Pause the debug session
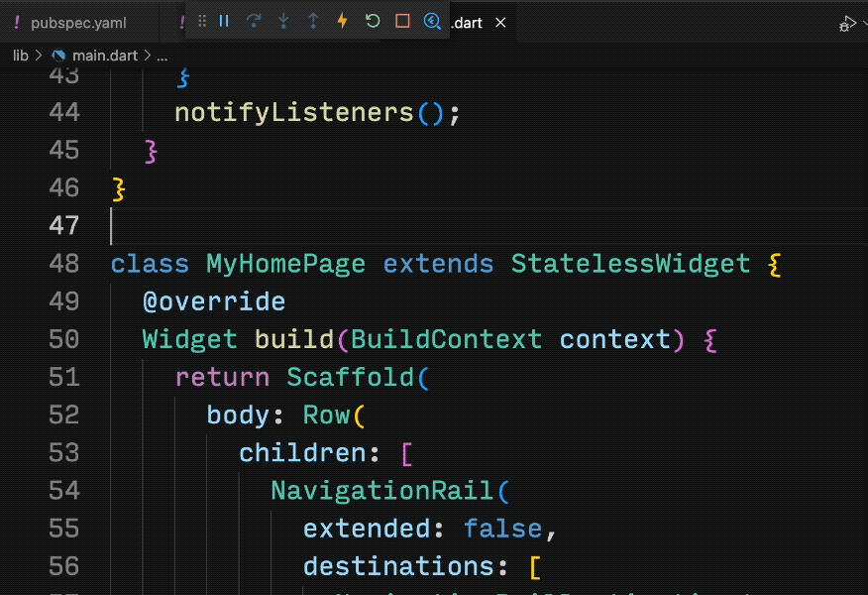This screenshot has width=868, height=595. tap(224, 21)
